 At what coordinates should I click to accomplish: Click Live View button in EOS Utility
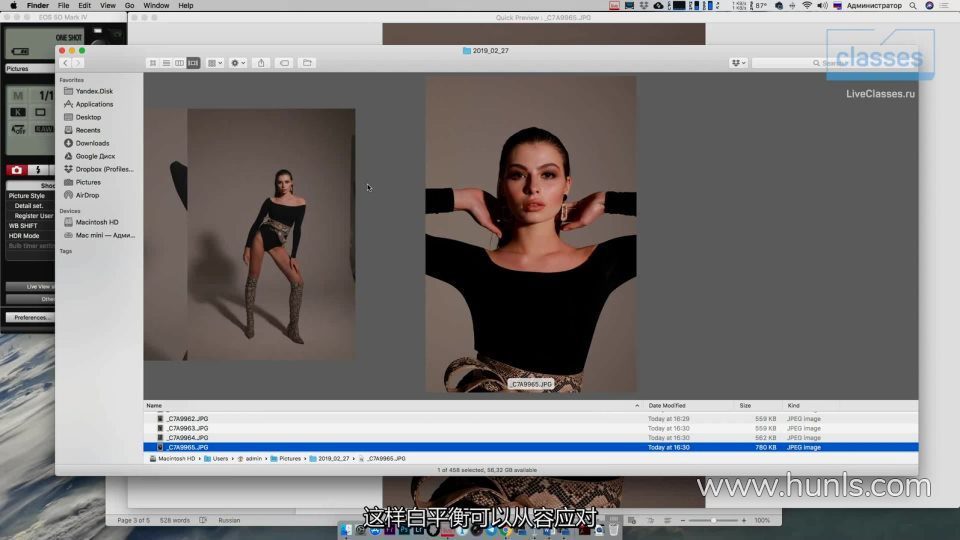(x=31, y=287)
